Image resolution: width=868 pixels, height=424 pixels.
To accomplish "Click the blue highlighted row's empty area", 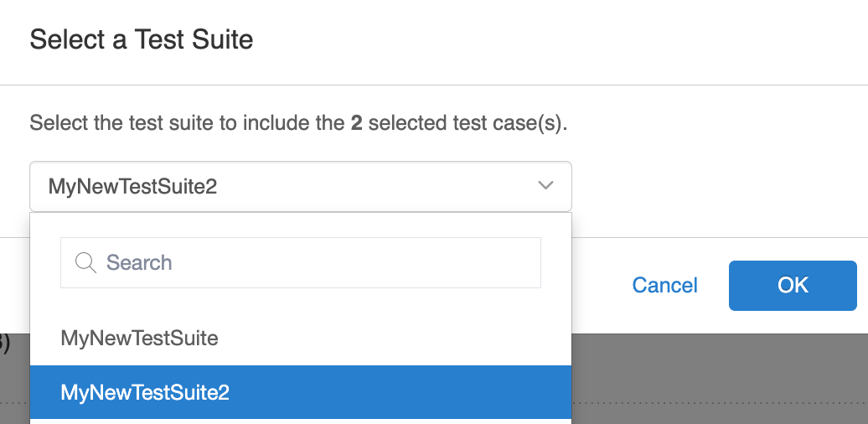I will (x=402, y=392).
